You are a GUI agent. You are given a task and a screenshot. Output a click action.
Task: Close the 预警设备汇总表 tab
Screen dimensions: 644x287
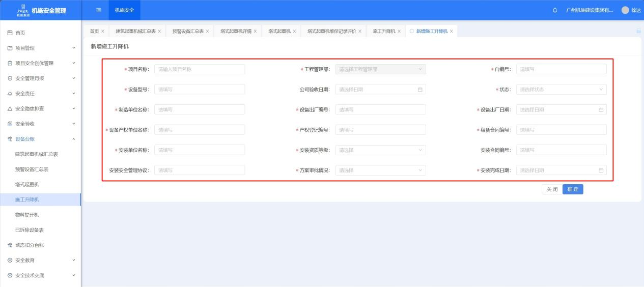point(208,32)
